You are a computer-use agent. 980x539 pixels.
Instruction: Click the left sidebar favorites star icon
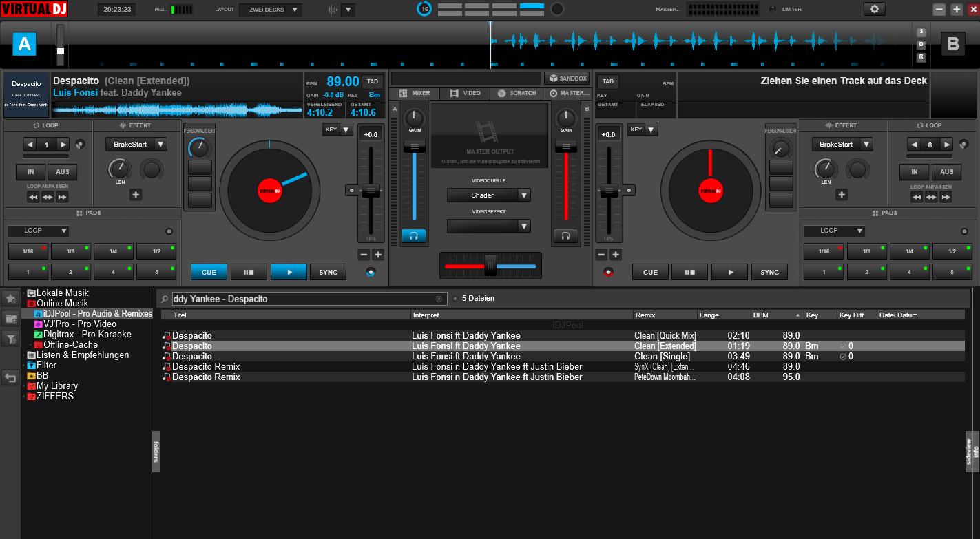pyautogui.click(x=10, y=298)
